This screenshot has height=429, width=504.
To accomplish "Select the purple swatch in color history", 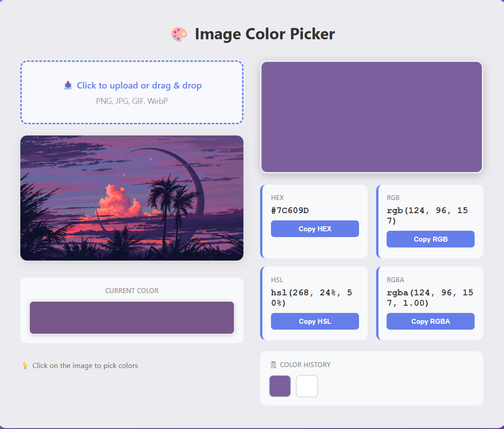I will (x=280, y=386).
